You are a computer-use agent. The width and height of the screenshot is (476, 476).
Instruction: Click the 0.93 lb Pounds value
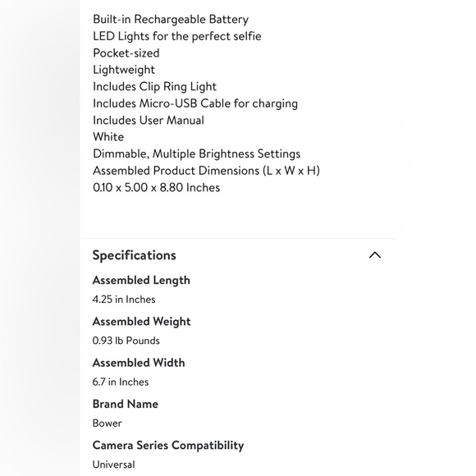click(x=126, y=341)
